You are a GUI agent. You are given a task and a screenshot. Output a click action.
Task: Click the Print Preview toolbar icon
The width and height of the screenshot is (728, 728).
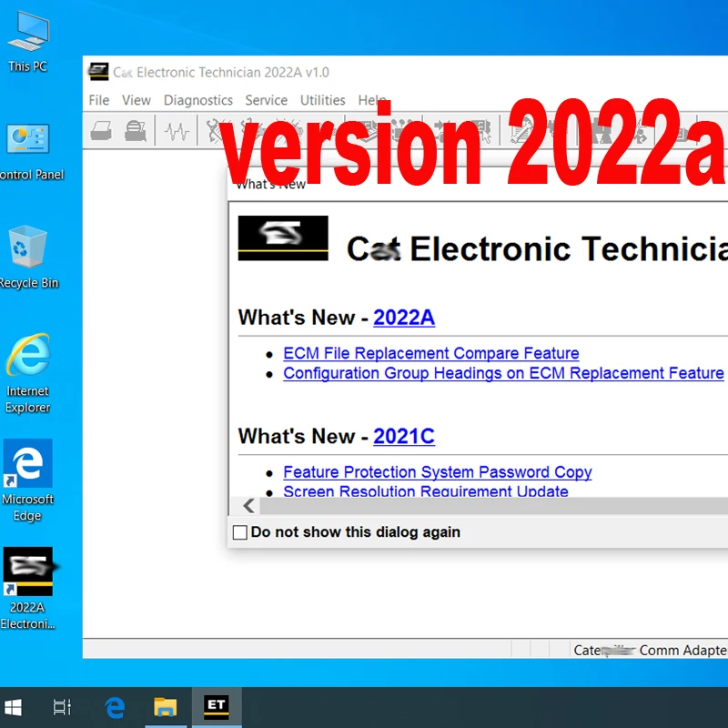click(135, 131)
